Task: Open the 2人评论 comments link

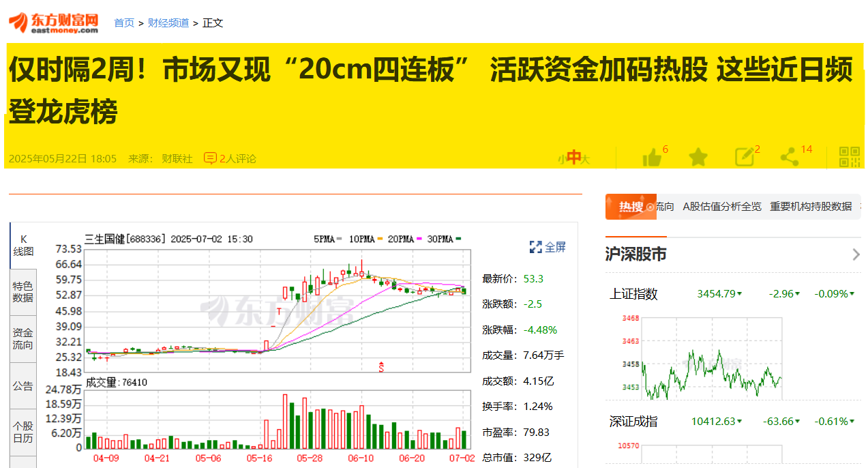Action: 238,158
